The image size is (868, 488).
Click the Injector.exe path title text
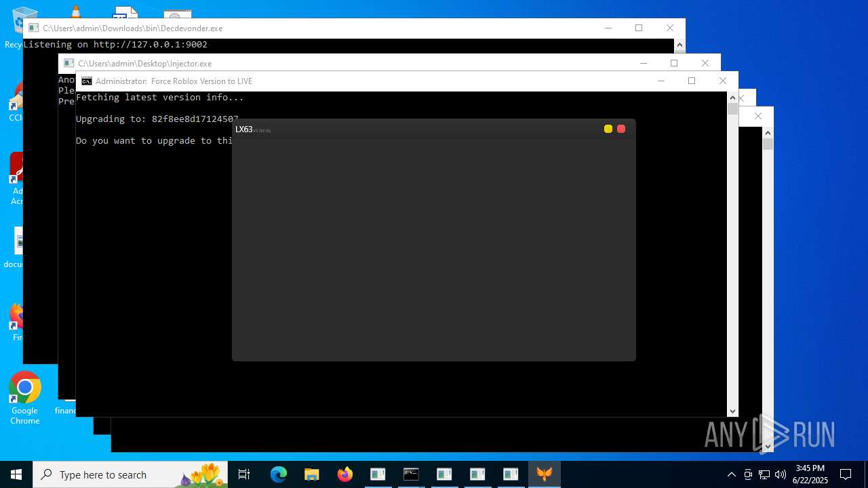coord(145,63)
